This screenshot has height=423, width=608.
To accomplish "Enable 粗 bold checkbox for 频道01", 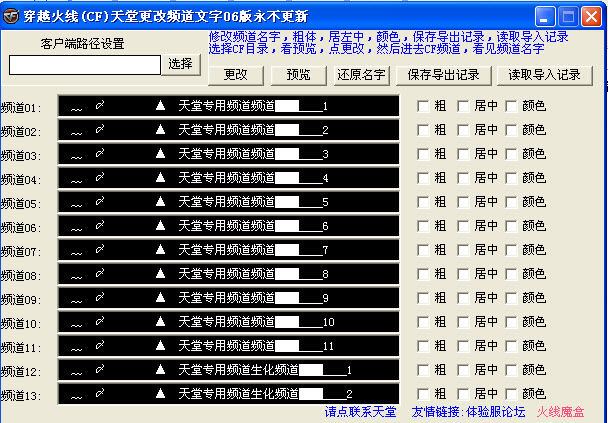I will tap(423, 106).
